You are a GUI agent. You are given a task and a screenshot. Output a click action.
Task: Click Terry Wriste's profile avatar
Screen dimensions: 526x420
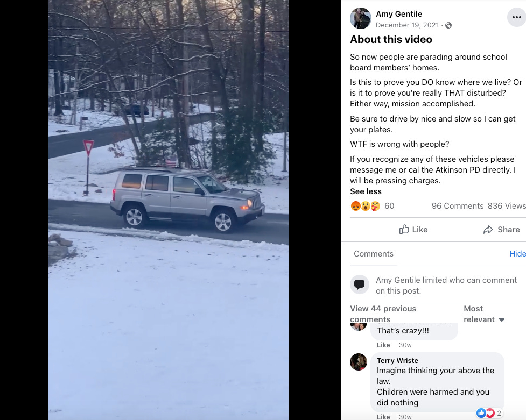click(x=359, y=362)
